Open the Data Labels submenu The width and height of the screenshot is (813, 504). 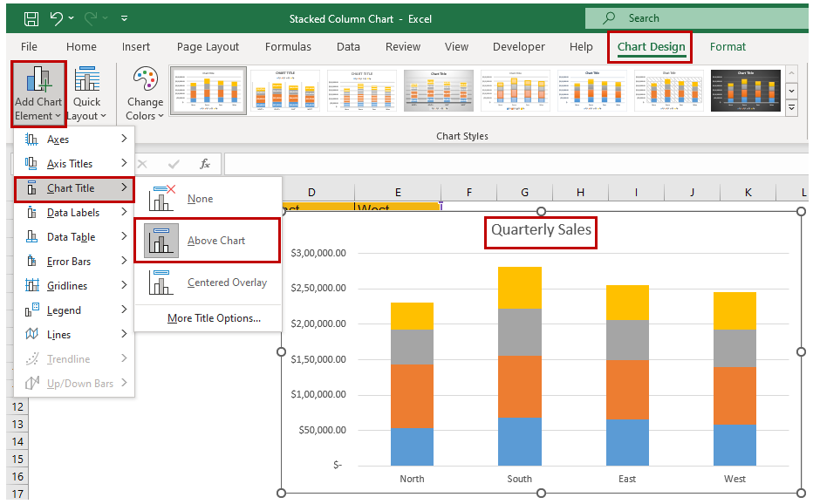(x=74, y=213)
